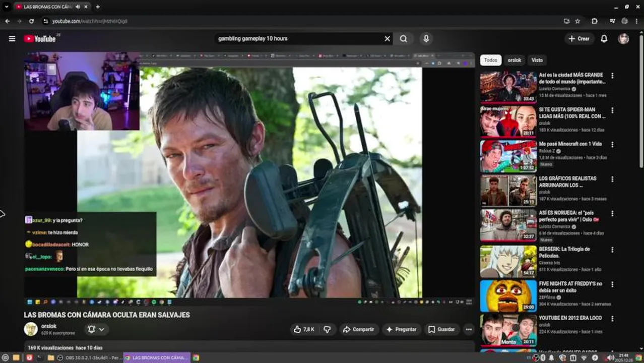Open thumbnail of FIVE NIGHTS AT FREDDY'S video
This screenshot has height=363, width=644.
(x=508, y=296)
